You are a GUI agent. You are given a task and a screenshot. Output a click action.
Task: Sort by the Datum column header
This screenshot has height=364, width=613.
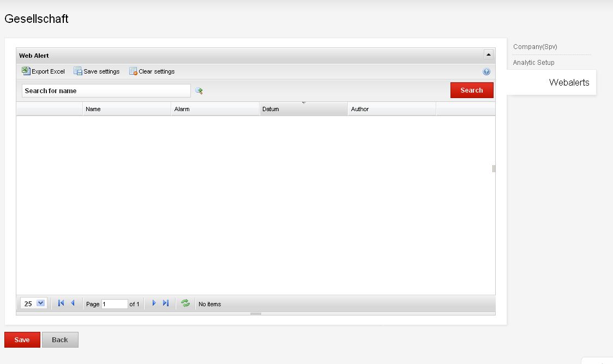(303, 109)
